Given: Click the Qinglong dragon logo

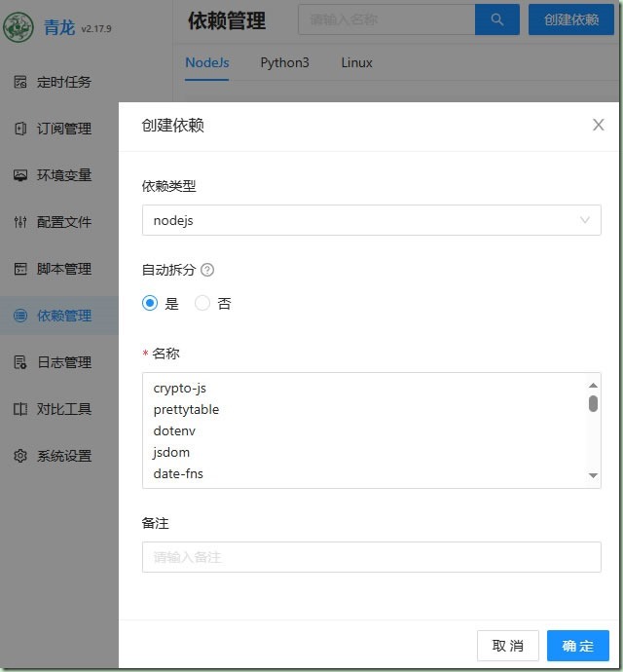Looking at the screenshot, I should pyautogui.click(x=18, y=26).
